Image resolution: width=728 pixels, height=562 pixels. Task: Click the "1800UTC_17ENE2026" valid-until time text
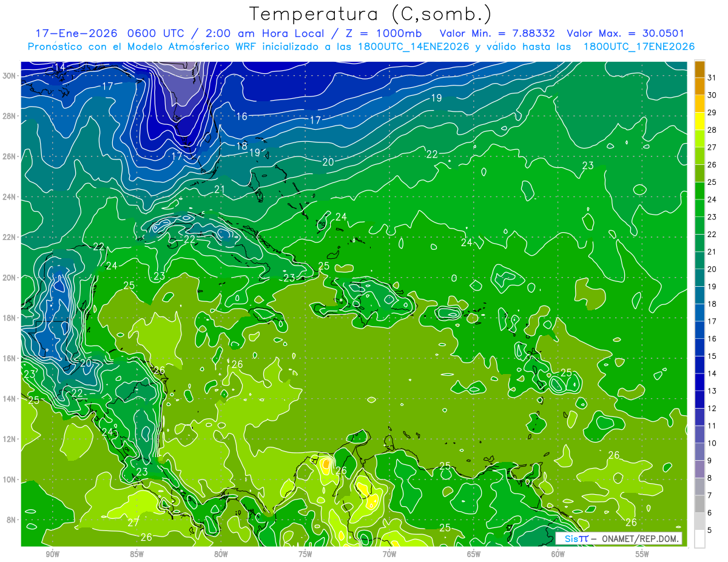[639, 46]
